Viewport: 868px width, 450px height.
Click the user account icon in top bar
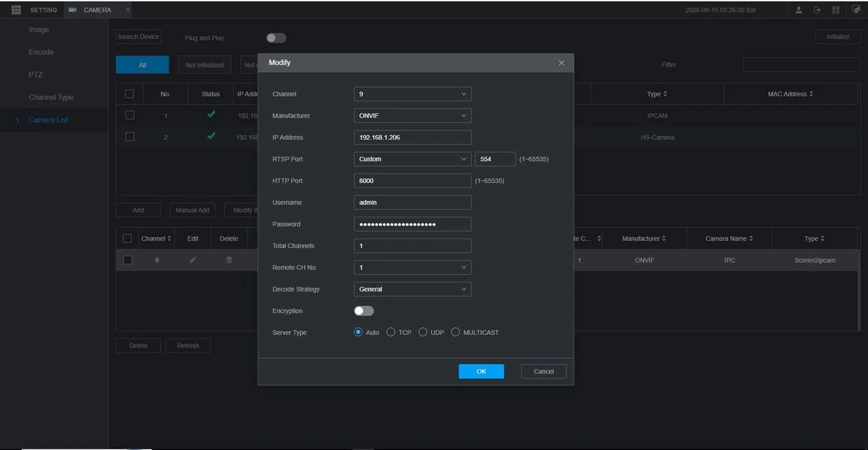point(799,9)
